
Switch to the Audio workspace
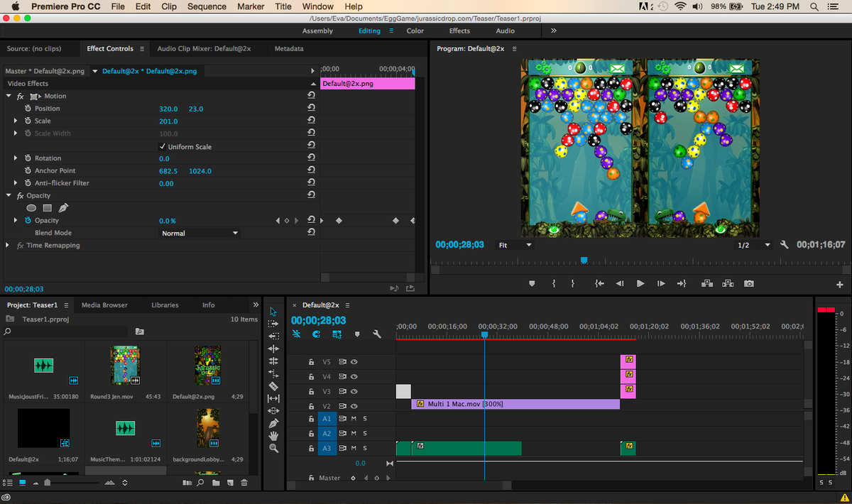point(506,31)
